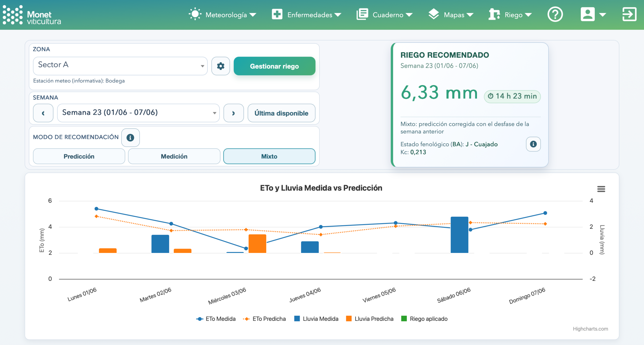Toggle Lluvia Predicha series in legend

(x=370, y=319)
